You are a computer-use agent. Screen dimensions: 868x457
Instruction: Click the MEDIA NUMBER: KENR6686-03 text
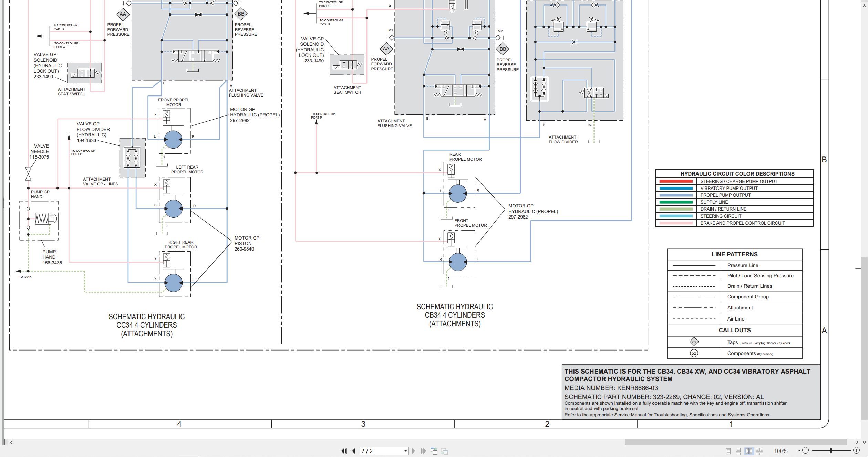(x=611, y=388)
